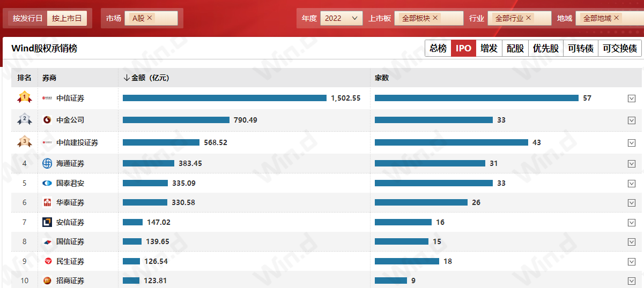Expand the 安信证券 row details

(x=632, y=223)
